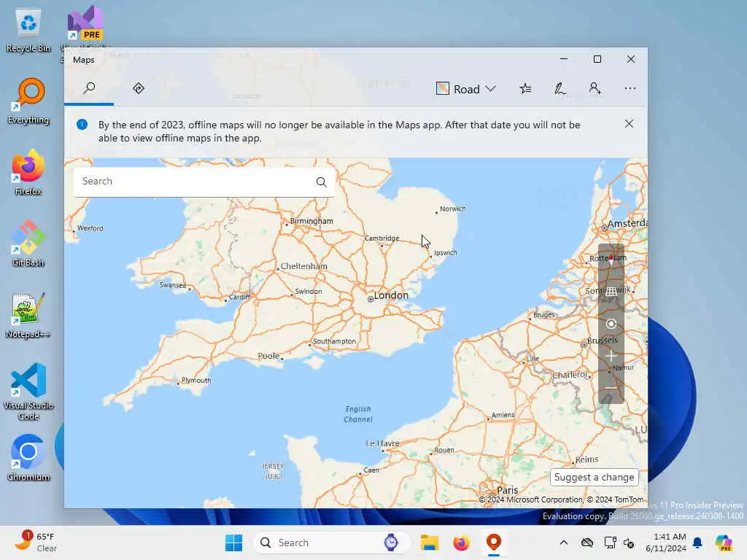Zoom out with the minus button

point(611,388)
